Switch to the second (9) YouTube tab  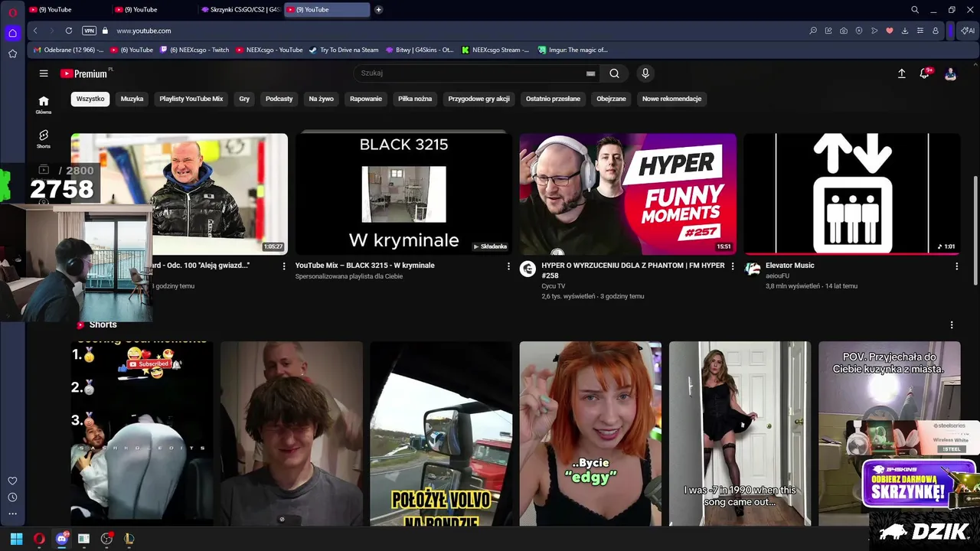tap(155, 10)
